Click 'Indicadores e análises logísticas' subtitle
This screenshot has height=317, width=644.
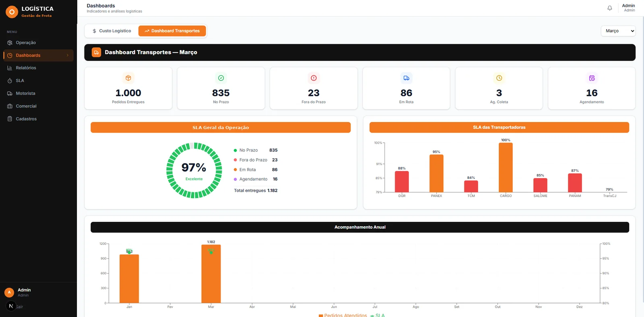click(x=114, y=11)
